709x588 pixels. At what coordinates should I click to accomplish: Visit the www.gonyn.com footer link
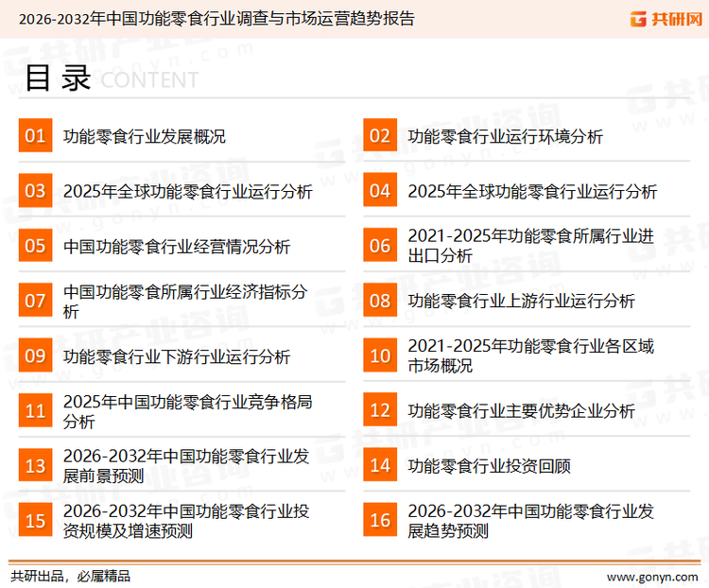(651, 576)
